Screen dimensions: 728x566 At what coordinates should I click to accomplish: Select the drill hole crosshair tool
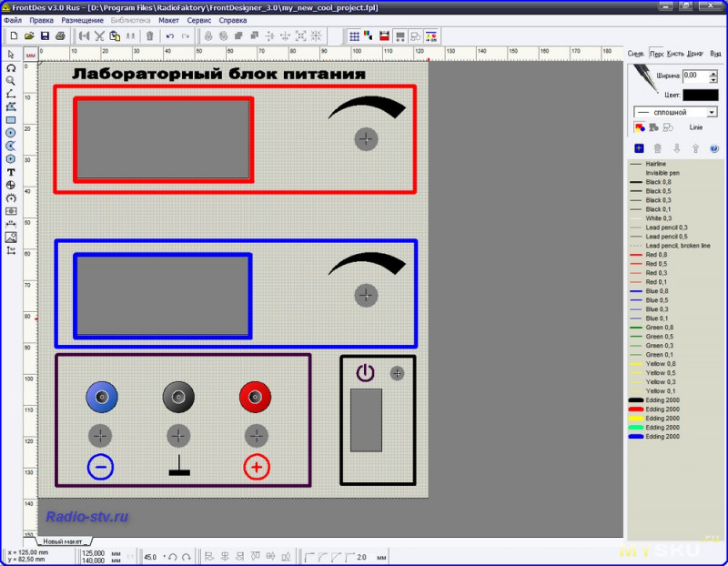(x=11, y=185)
